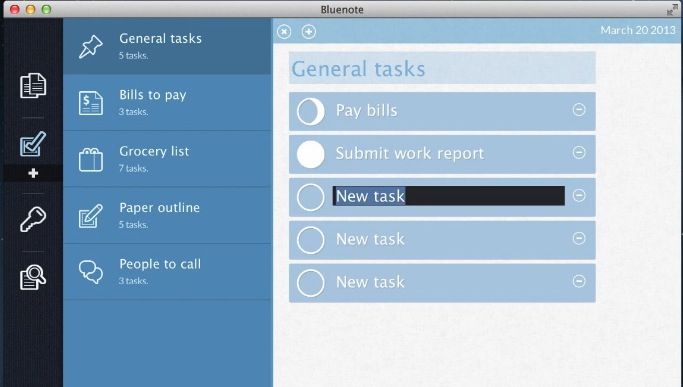683x387 pixels.
Task: Zoom Bluenote window with the green button
Action: [46, 9]
